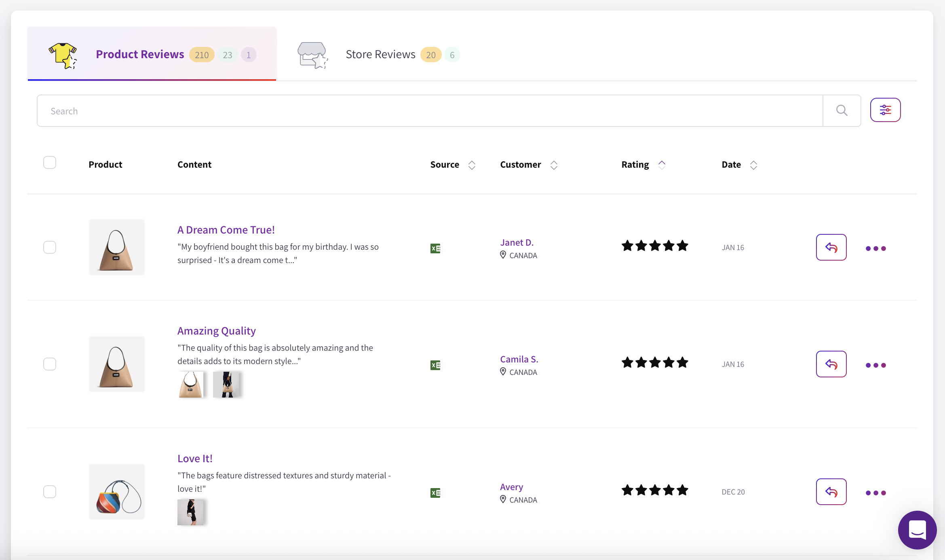The height and width of the screenshot is (560, 945).
Task: Click Camila's attached bag photo thumbnail
Action: 191,384
